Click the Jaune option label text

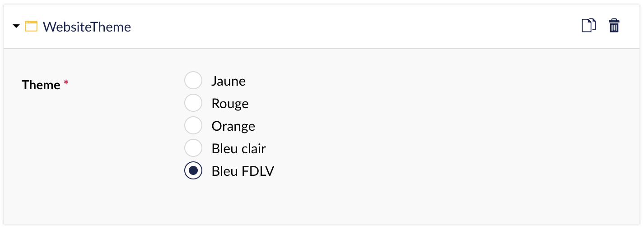point(229,81)
